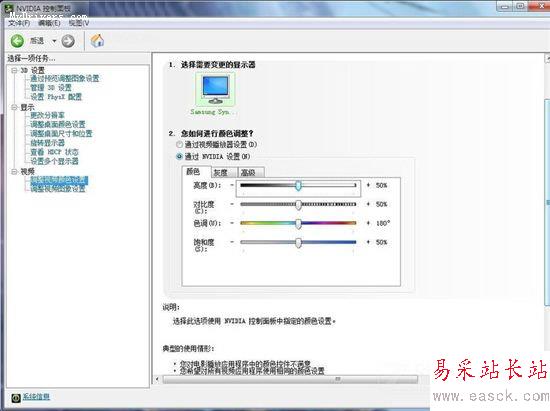
Task: Click minus button beside 亮度 slider
Action: (x=232, y=185)
